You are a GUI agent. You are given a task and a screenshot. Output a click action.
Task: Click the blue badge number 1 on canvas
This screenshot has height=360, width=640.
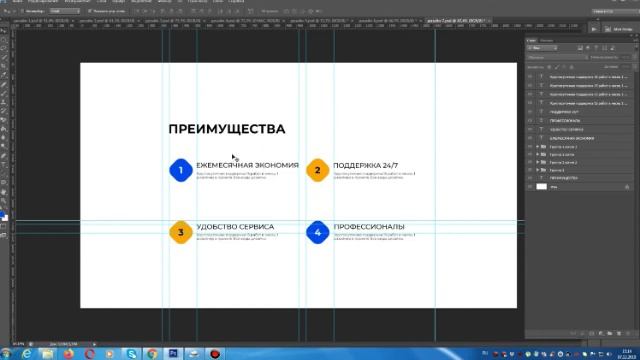click(x=181, y=170)
